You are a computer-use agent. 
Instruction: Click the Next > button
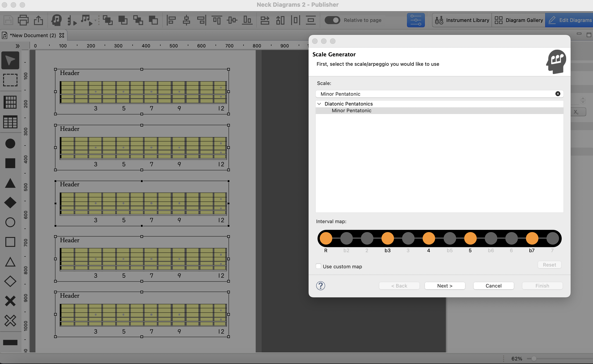point(445,286)
